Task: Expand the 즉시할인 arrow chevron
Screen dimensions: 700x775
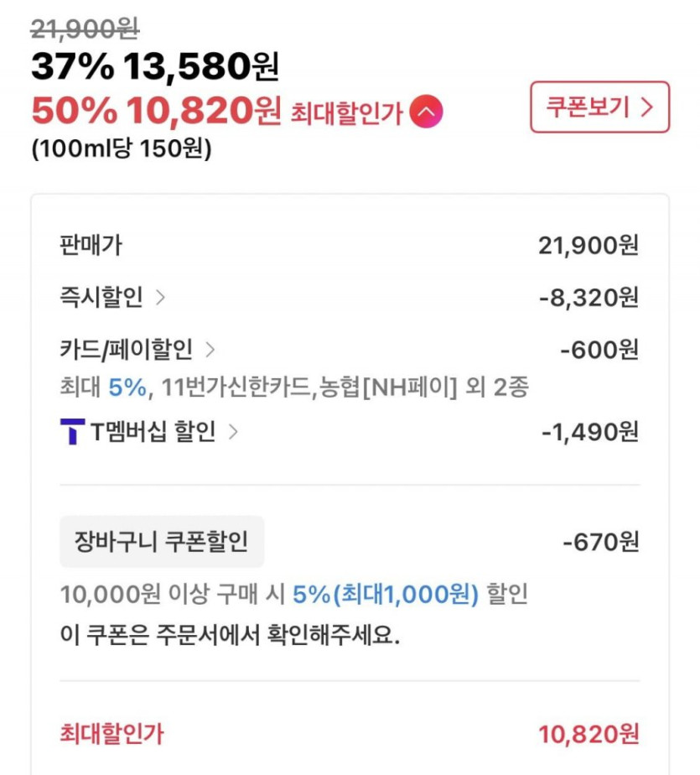Action: (160, 297)
